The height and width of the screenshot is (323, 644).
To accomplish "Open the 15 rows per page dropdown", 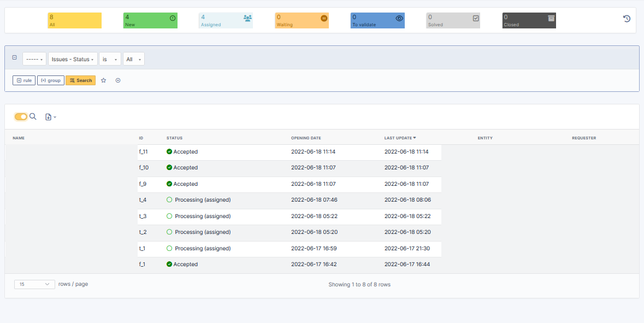I will (x=34, y=284).
